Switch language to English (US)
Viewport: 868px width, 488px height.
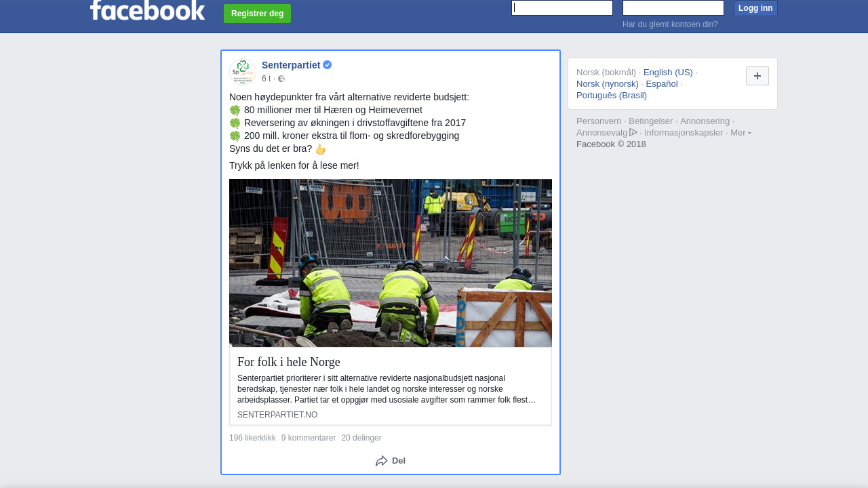(668, 73)
